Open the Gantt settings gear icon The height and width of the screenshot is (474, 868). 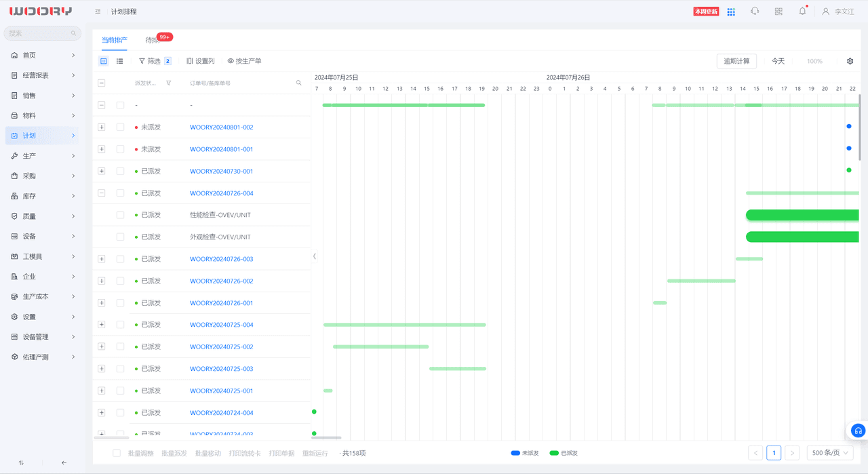[x=850, y=61]
